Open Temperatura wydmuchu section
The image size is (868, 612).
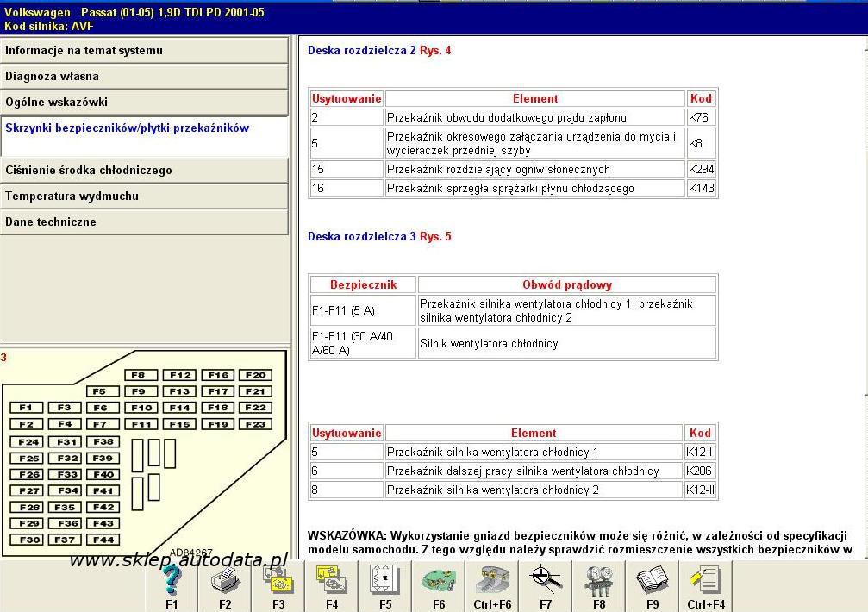(144, 197)
